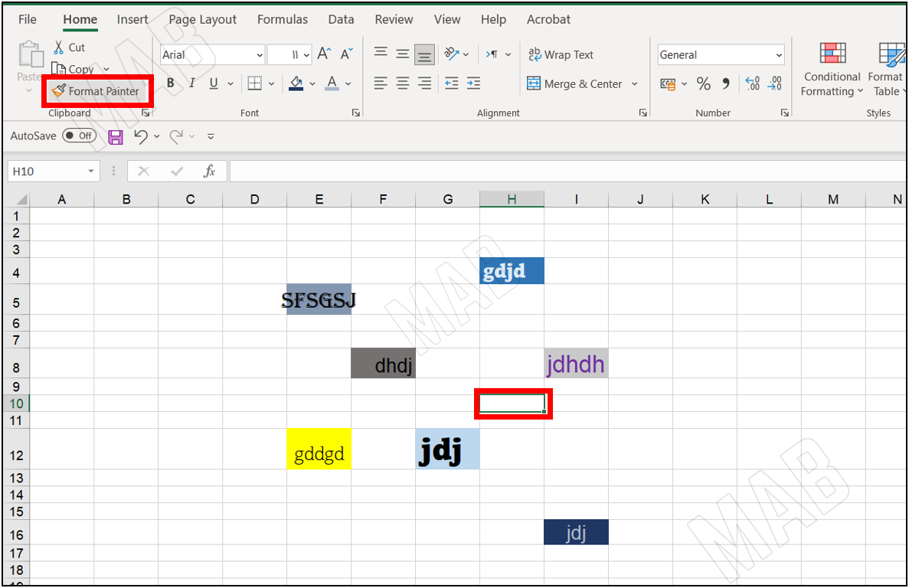
Task: Toggle Bold formatting
Action: 171,83
